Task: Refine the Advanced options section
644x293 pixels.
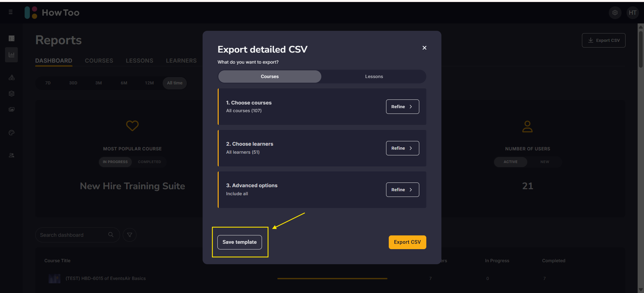Action: coord(402,190)
